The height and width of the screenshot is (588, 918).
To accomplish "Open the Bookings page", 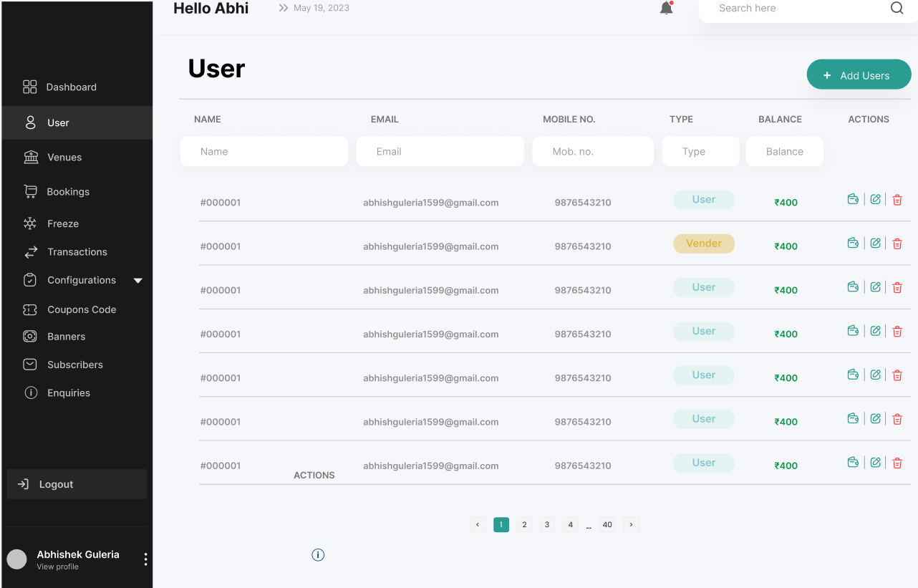I will (67, 191).
